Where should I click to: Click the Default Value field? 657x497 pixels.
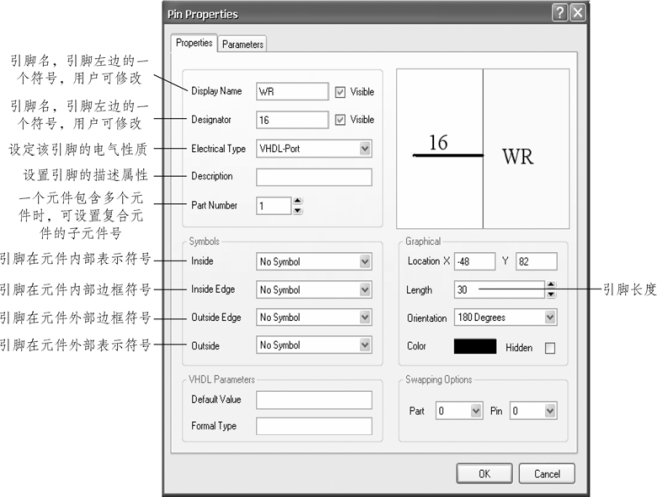[x=314, y=400]
